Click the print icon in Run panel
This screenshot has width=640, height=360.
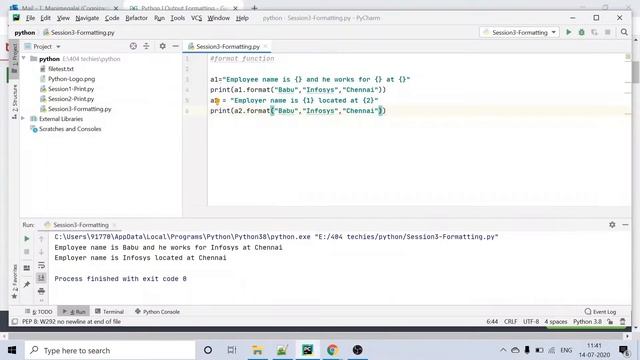click(41, 291)
